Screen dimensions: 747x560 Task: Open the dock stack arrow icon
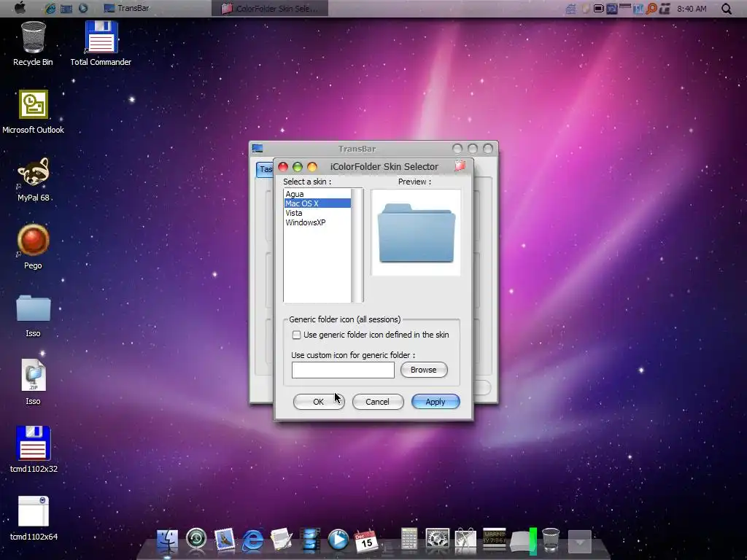tap(579, 542)
